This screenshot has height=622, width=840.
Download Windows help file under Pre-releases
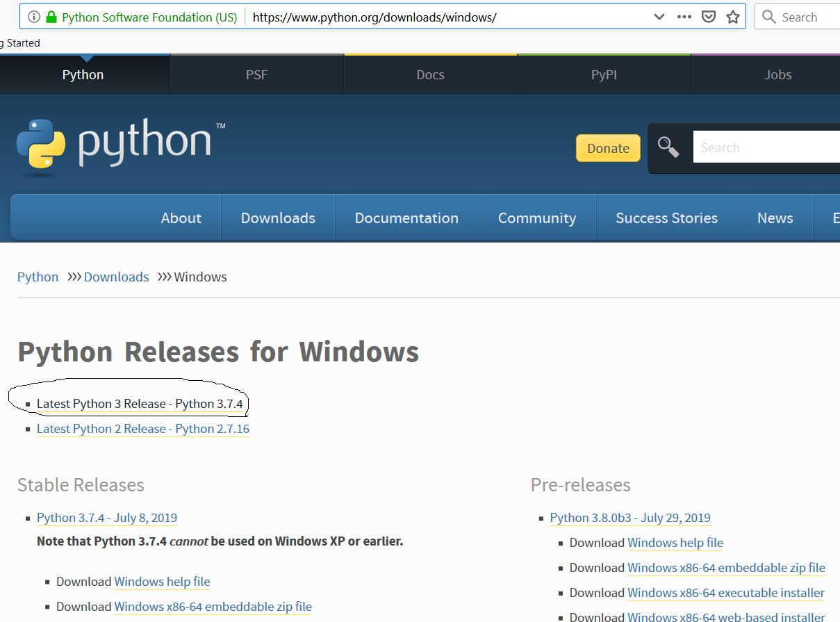click(675, 543)
